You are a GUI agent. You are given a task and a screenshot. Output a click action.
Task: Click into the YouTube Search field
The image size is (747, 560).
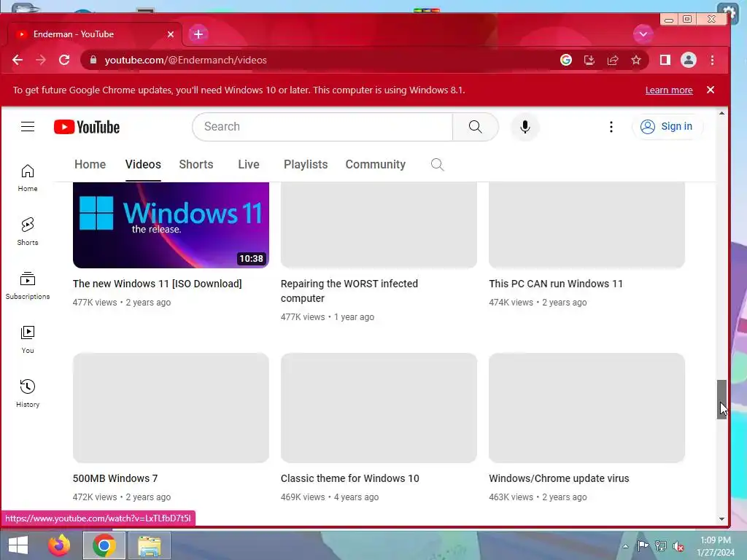click(x=322, y=127)
